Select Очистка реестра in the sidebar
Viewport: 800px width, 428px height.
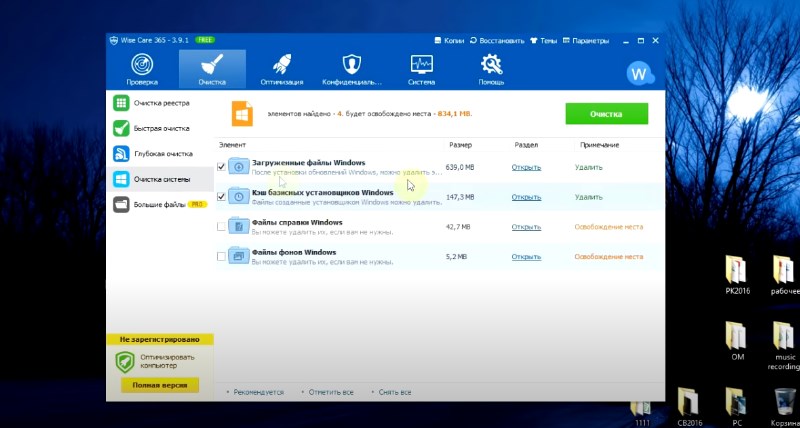pos(160,103)
